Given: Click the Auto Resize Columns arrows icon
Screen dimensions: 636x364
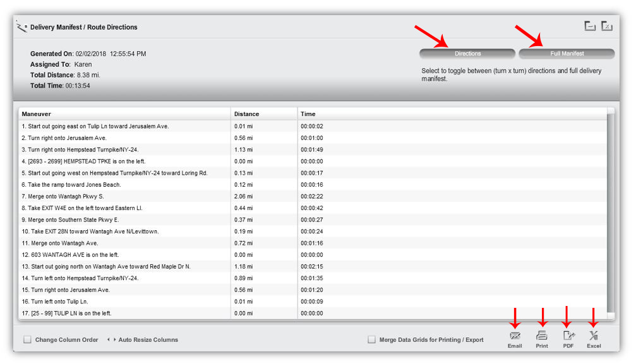Looking at the screenshot, I should point(112,339).
